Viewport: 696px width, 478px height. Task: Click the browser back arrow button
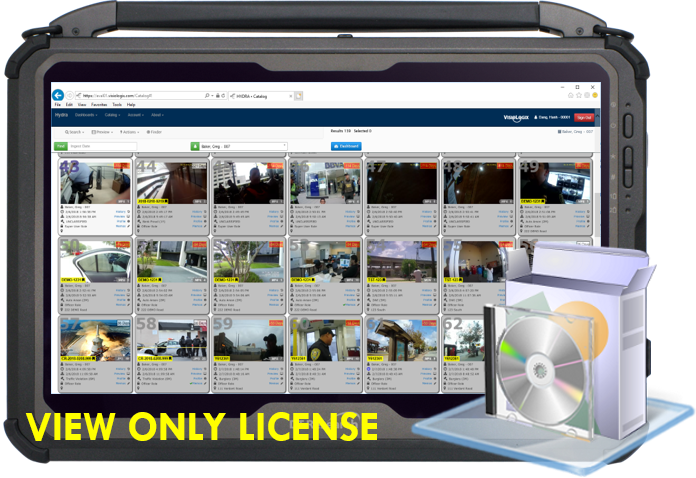59,95
